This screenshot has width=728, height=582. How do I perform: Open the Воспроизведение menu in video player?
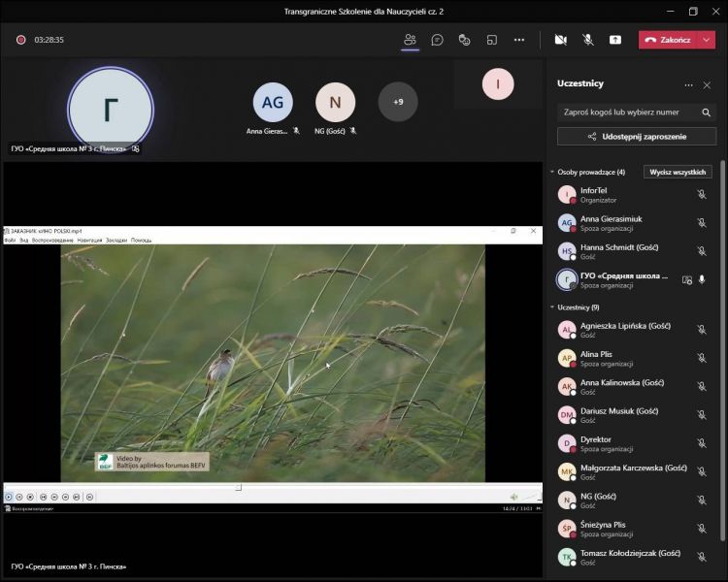52,240
